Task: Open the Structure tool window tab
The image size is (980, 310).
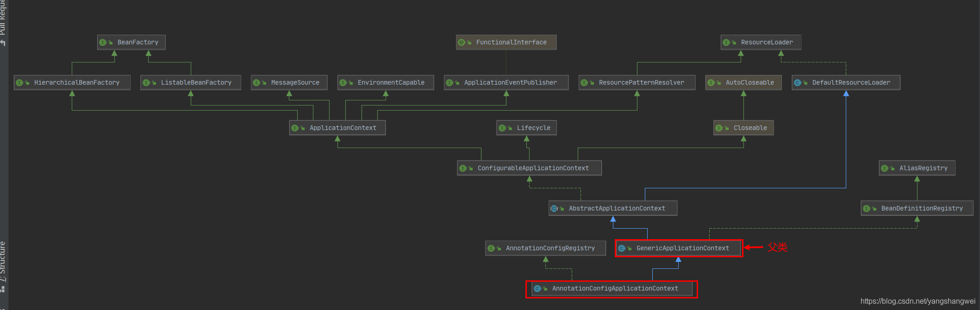Action: [3, 261]
